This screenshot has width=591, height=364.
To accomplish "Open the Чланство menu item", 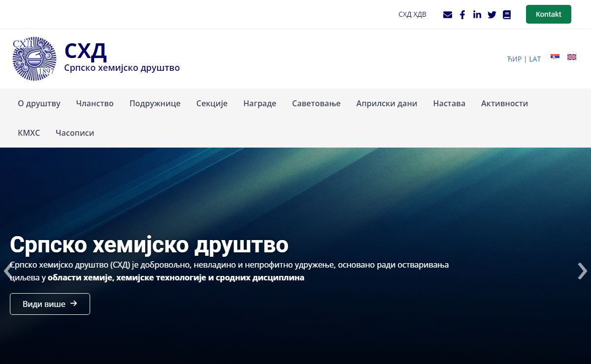I will [95, 103].
